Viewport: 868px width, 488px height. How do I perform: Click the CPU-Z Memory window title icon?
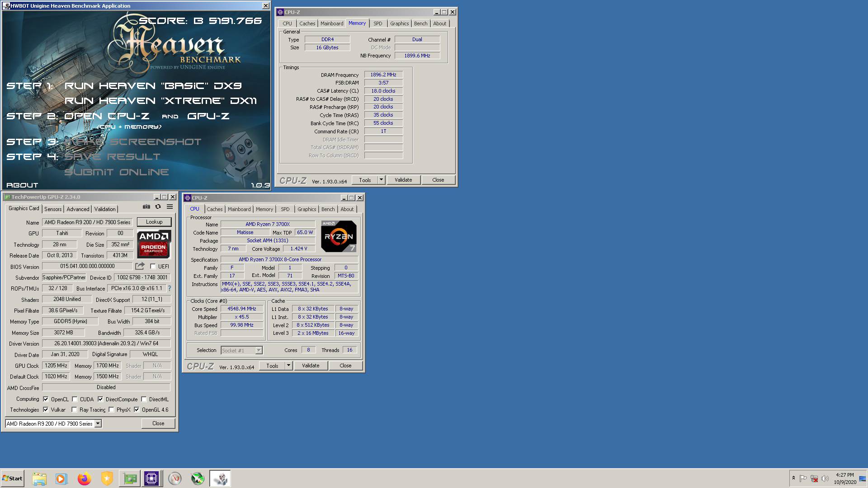click(280, 12)
